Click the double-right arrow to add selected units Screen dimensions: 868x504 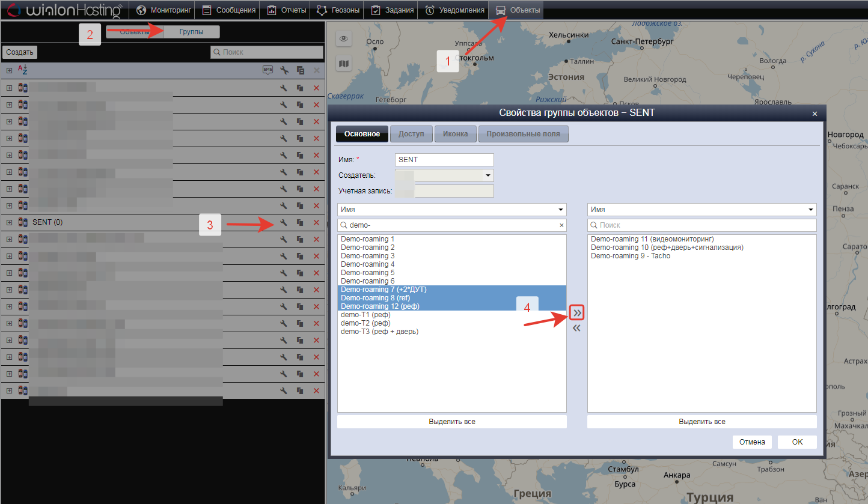tap(577, 313)
